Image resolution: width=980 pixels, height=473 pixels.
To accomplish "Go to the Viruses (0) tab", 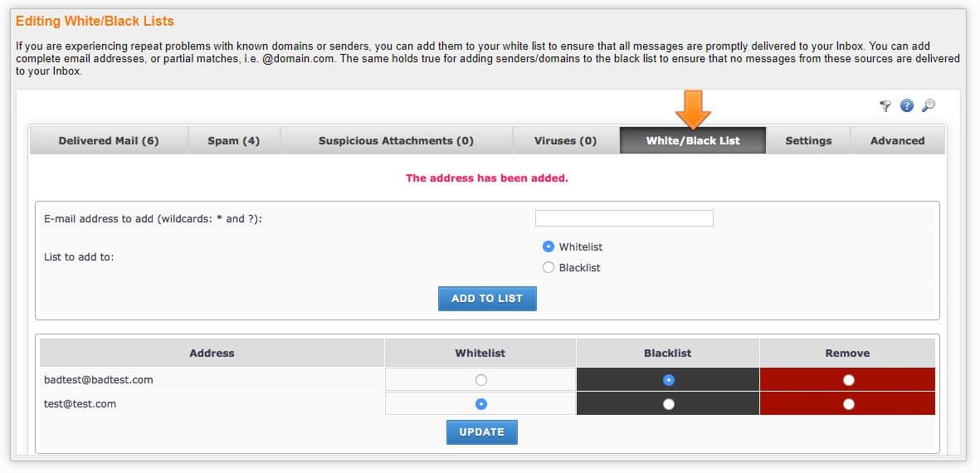I will click(x=566, y=140).
